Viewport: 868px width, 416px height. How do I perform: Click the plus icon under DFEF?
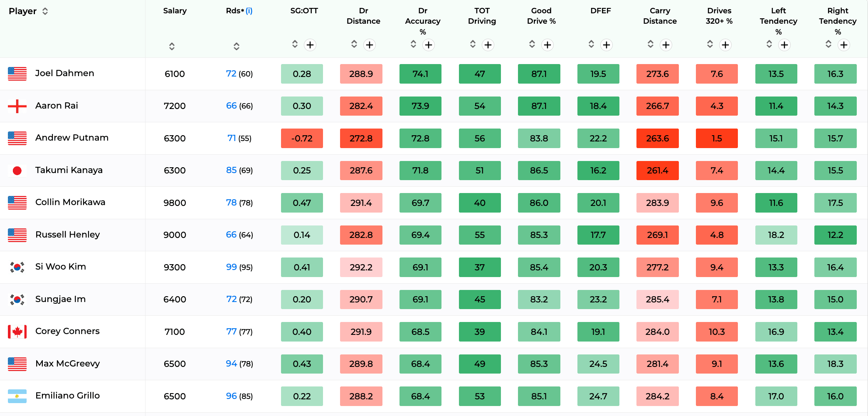607,45
